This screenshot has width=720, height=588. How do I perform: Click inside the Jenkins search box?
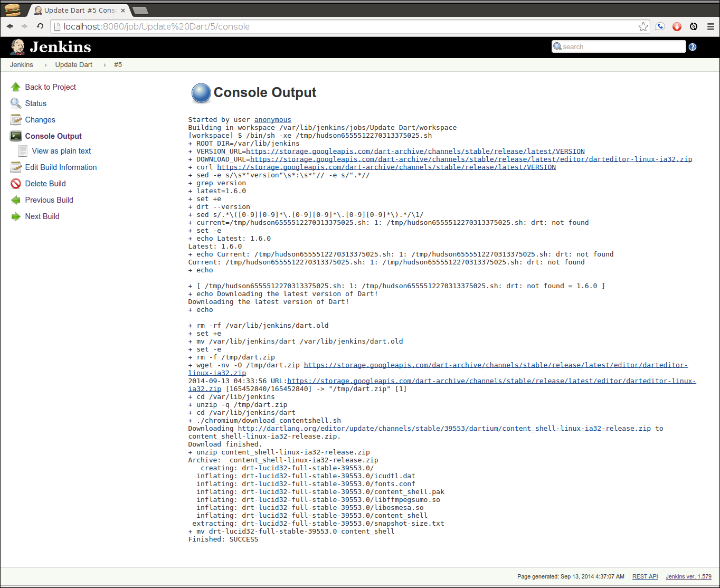[x=618, y=46]
